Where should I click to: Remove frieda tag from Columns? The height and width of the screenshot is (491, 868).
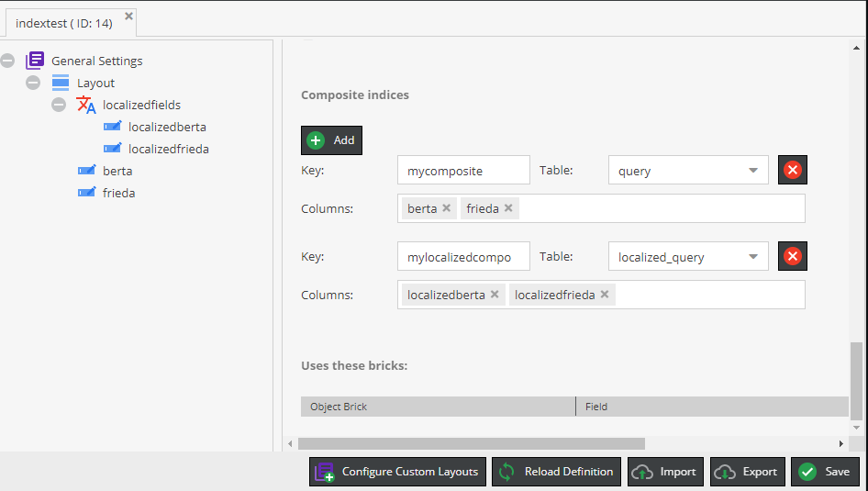(x=508, y=208)
